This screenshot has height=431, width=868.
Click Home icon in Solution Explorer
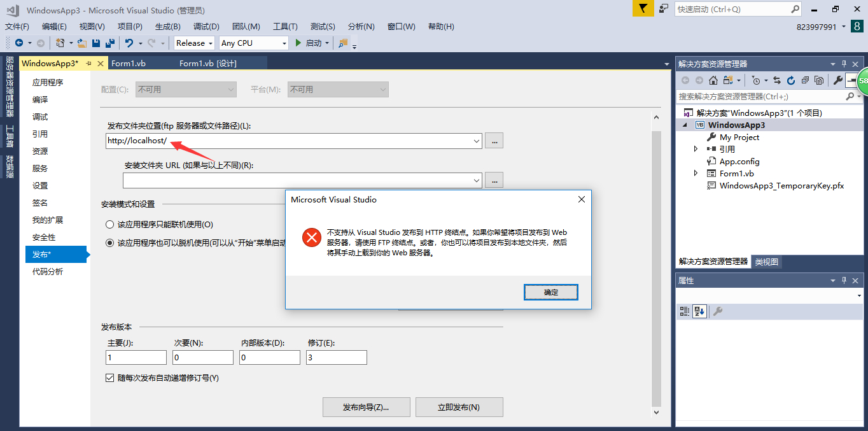pos(713,80)
